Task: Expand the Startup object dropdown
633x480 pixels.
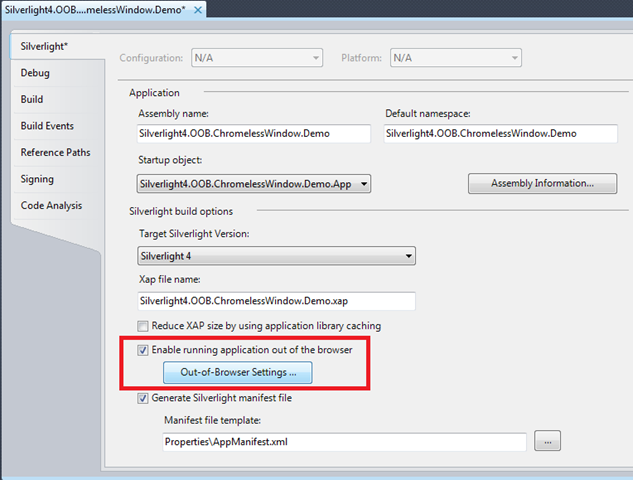Action: pos(254,184)
